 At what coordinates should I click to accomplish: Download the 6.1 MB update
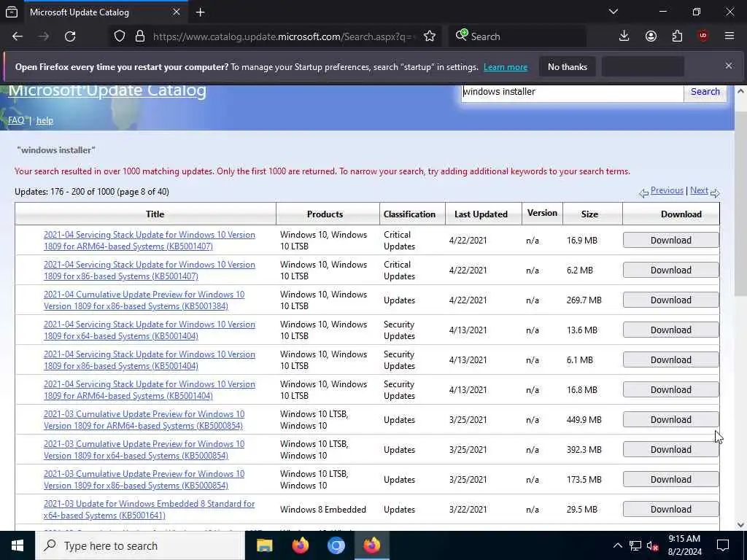pos(671,359)
